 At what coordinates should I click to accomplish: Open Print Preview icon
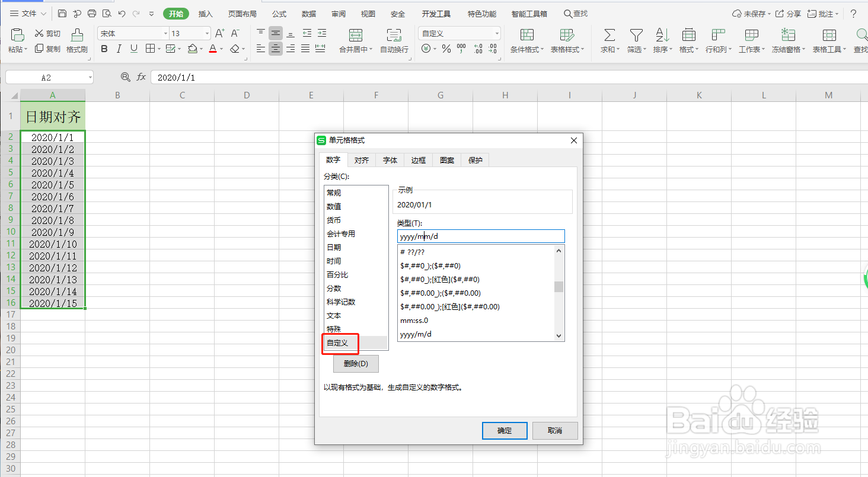coord(107,14)
